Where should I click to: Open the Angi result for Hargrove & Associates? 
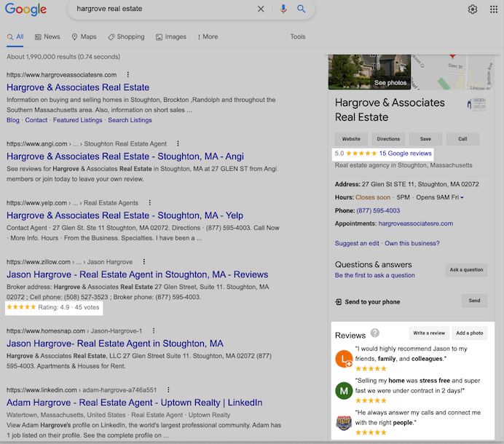tap(125, 156)
